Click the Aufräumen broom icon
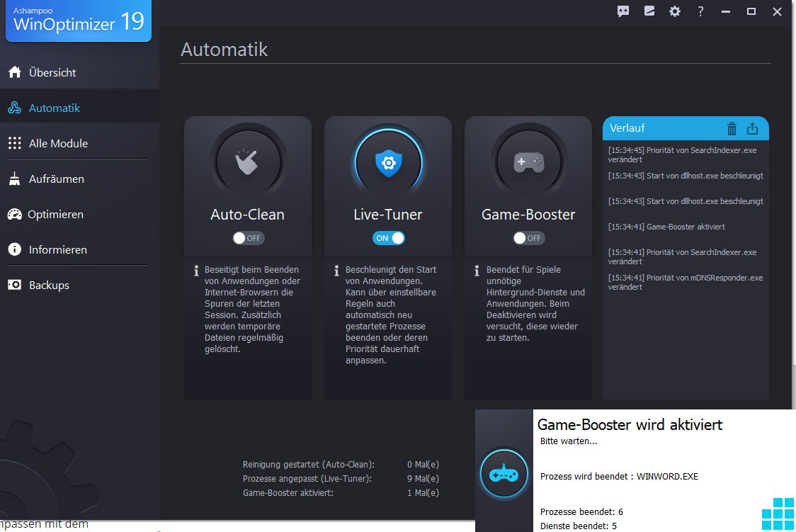Viewport: 796px width, 532px height. 15,179
